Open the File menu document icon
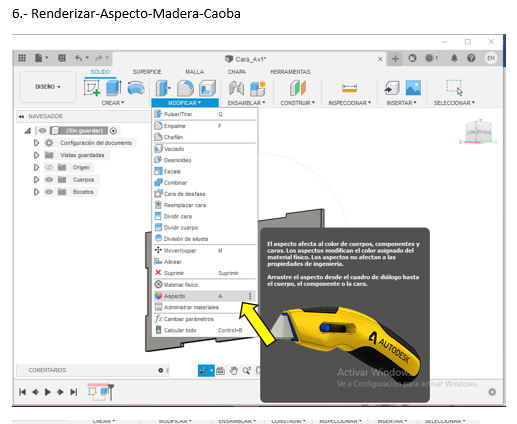517x424 pixels. tap(39, 58)
